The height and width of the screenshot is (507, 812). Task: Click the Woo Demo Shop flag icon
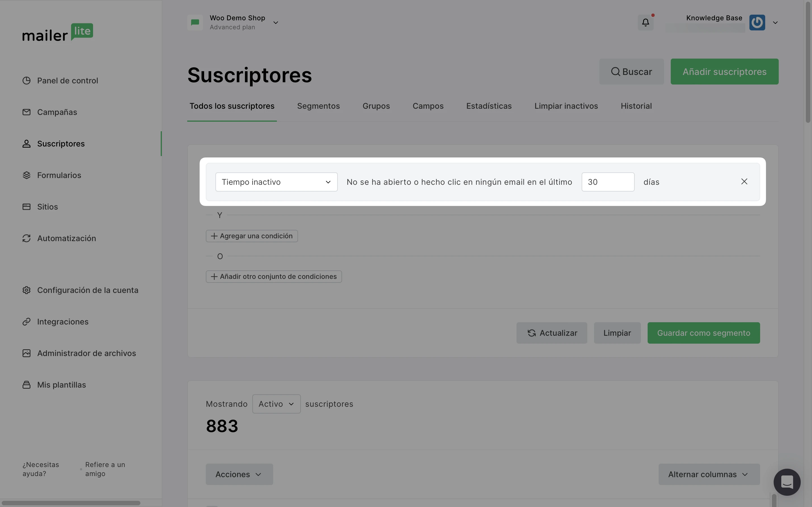pyautogui.click(x=195, y=23)
